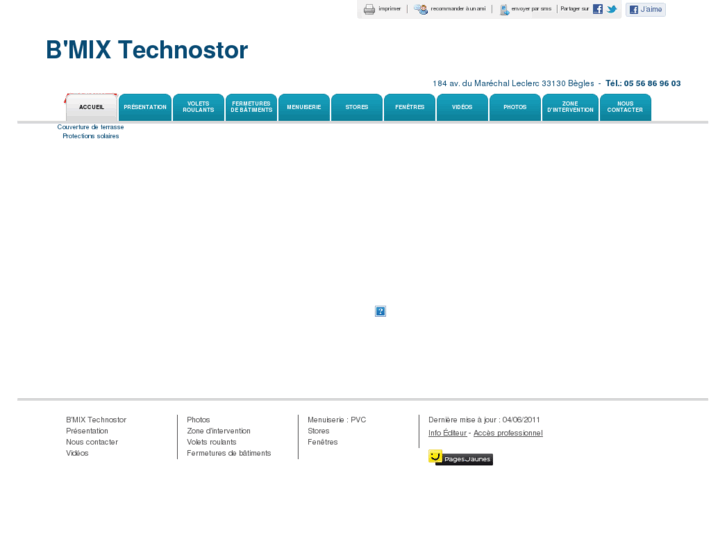Click the printer icon
This screenshot has height=545, width=727.
point(369,9)
